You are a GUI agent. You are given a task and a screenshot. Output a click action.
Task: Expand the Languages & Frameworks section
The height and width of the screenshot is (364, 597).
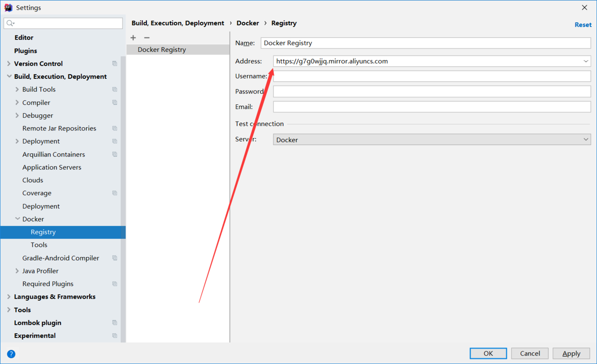tap(9, 297)
